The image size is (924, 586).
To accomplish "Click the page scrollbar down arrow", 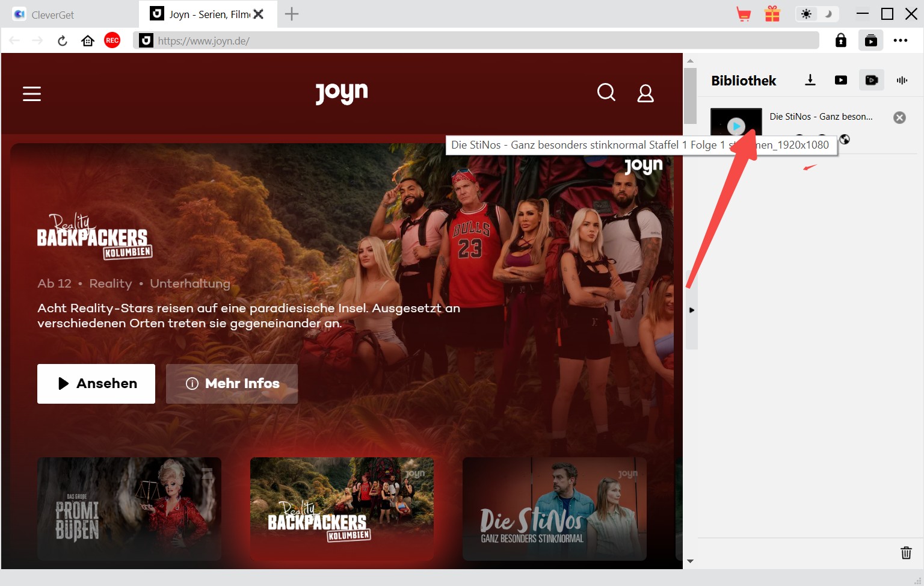I will [x=690, y=561].
